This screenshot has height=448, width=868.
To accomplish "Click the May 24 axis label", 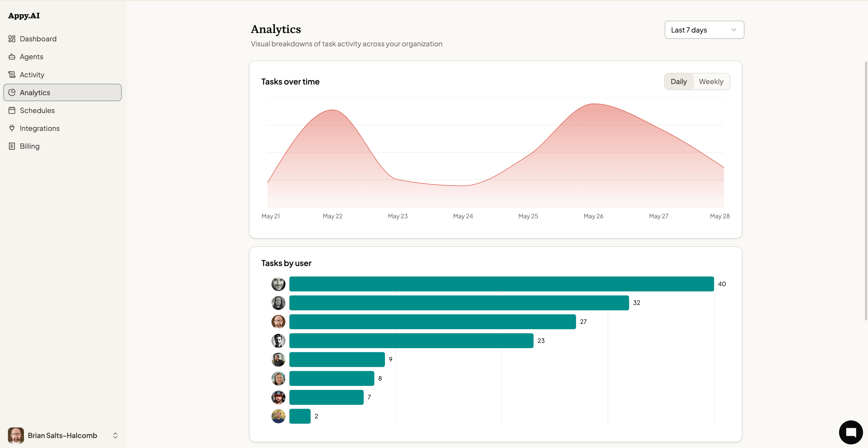I will (463, 216).
